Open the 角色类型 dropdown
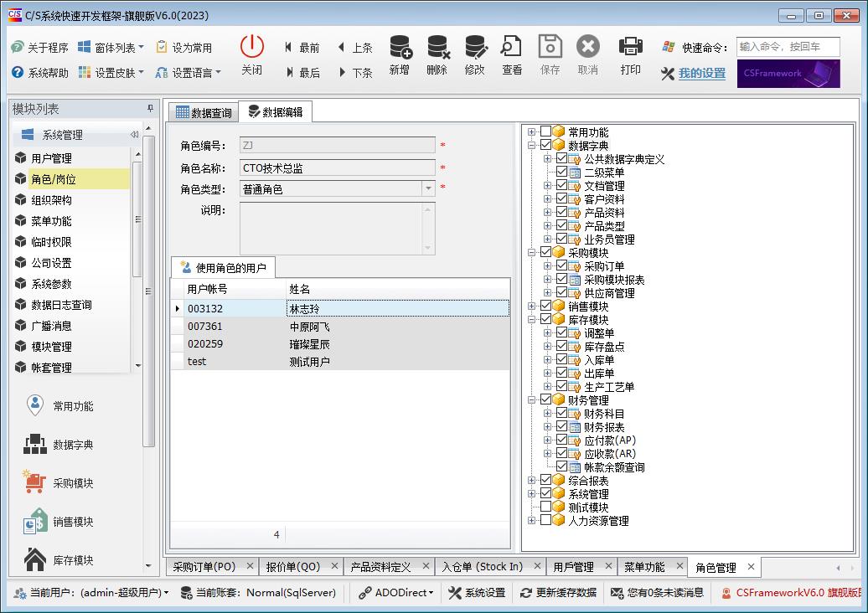Viewport: 868px width, 613px height. click(428, 189)
